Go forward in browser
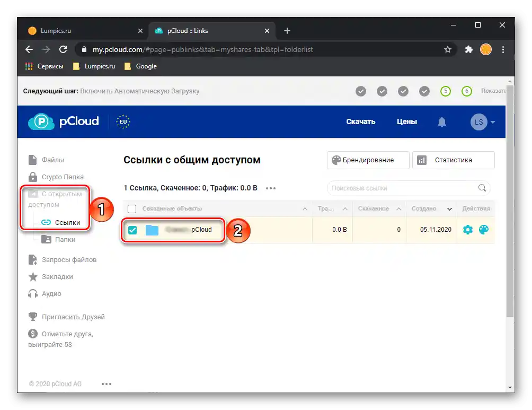The width and height of the screenshot is (532, 410). (46, 49)
